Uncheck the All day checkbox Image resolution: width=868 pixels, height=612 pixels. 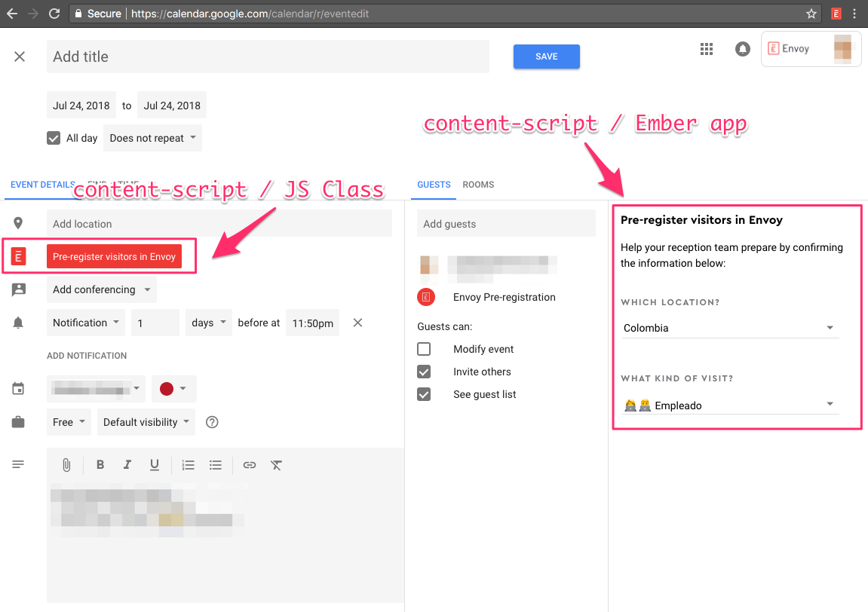(53, 138)
